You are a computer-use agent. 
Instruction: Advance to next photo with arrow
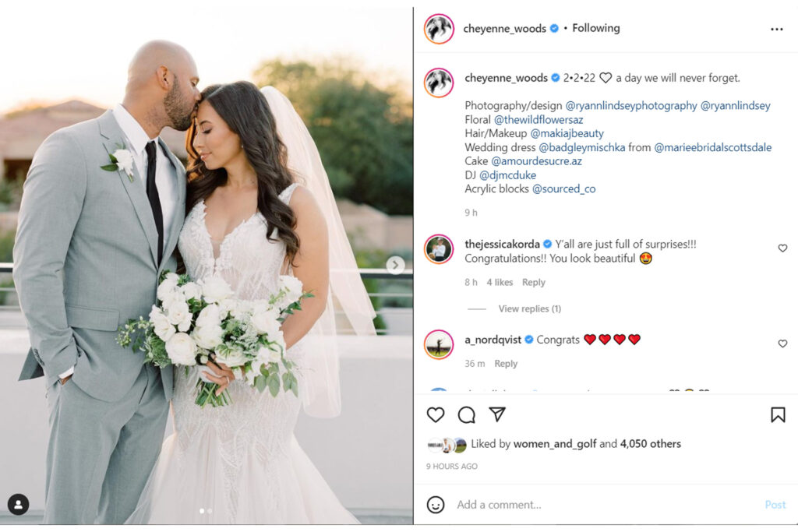[395, 265]
